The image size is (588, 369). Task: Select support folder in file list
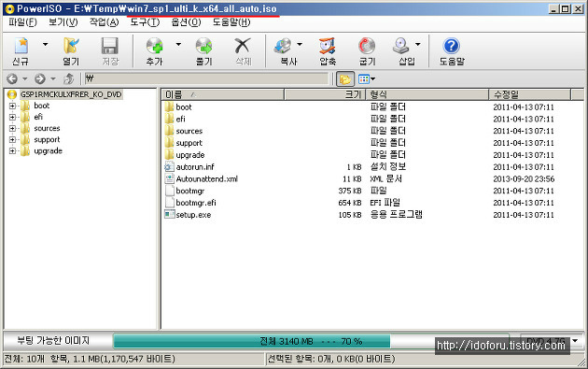(189, 143)
